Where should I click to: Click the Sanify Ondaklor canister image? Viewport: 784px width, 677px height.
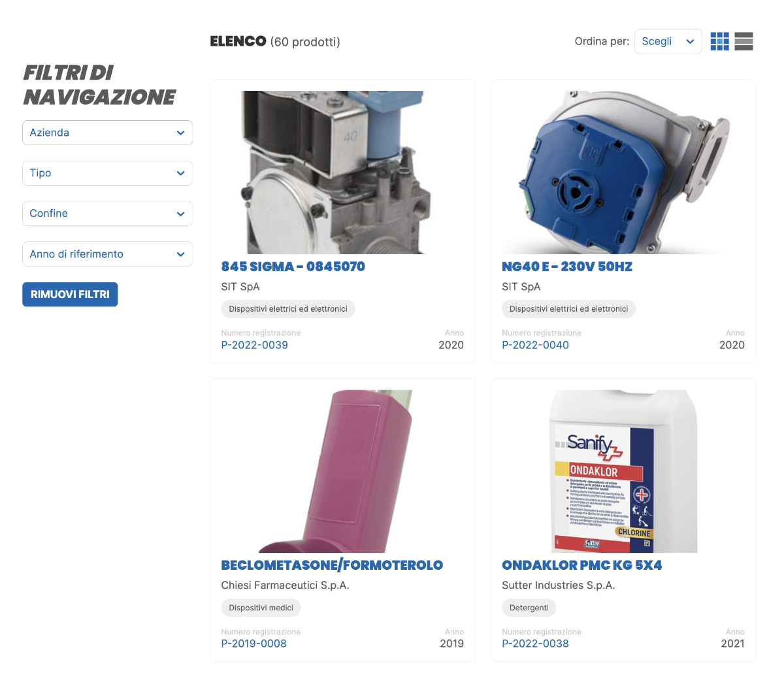[623, 471]
